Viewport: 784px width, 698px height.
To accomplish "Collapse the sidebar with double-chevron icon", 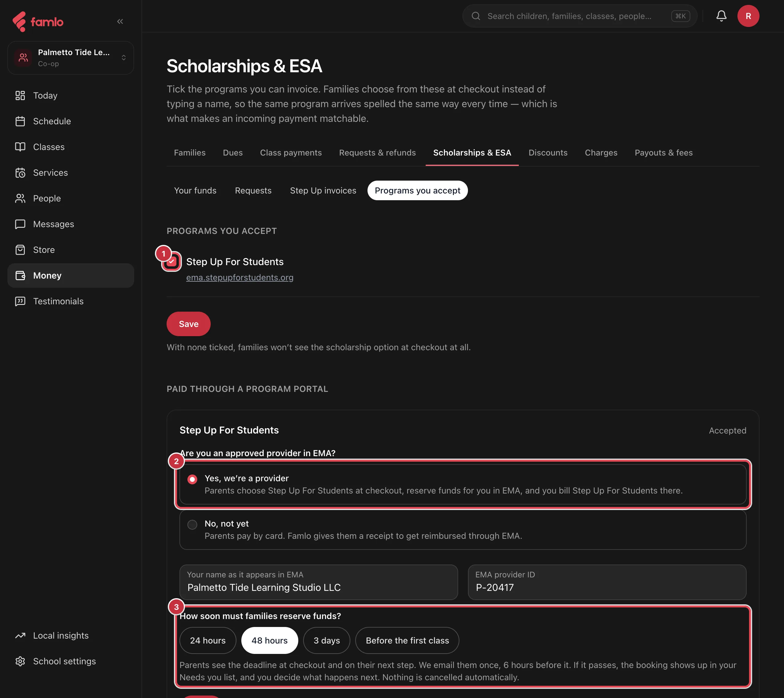I will [x=120, y=21].
